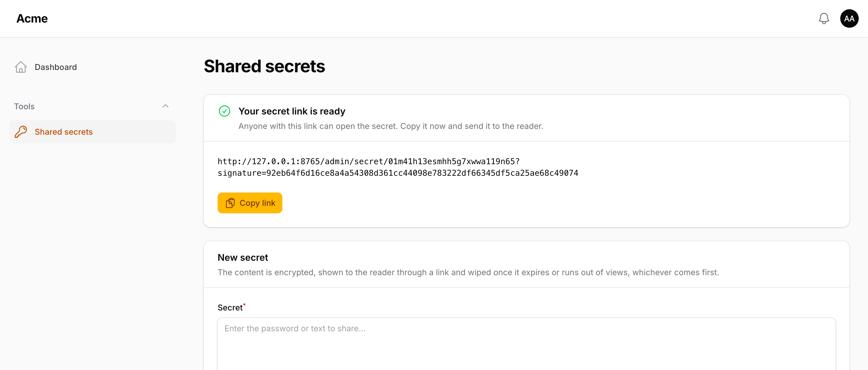Viewport: 868px width, 370px height.
Task: Click the Dashboard home icon
Action: tap(21, 67)
